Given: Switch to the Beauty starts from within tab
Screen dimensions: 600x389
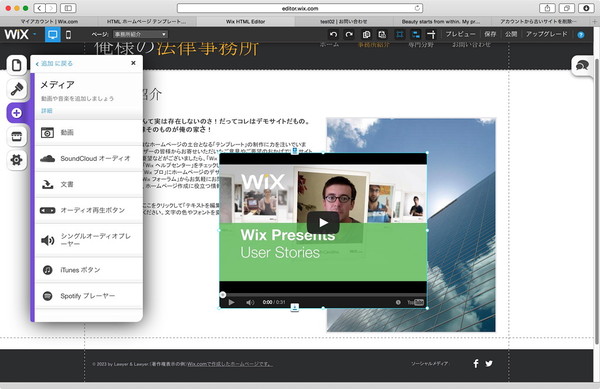Looking at the screenshot, I should click(x=440, y=21).
